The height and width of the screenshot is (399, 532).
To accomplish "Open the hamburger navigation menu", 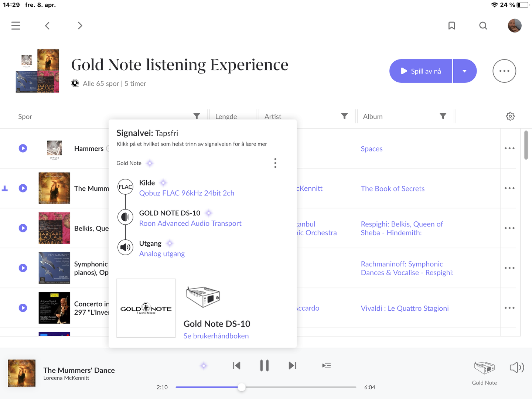I will 16,25.
